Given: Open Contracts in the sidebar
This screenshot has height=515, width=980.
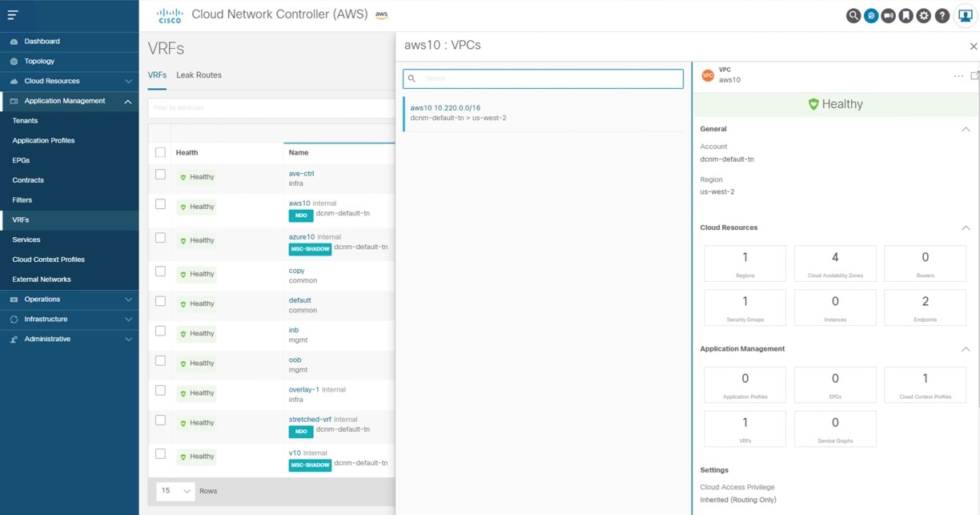Looking at the screenshot, I should [x=28, y=180].
